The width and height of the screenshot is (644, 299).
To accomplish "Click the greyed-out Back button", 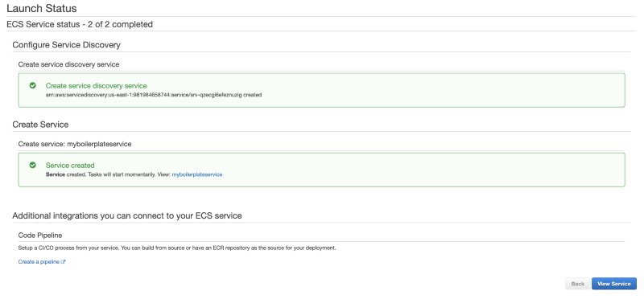I will click(x=578, y=284).
